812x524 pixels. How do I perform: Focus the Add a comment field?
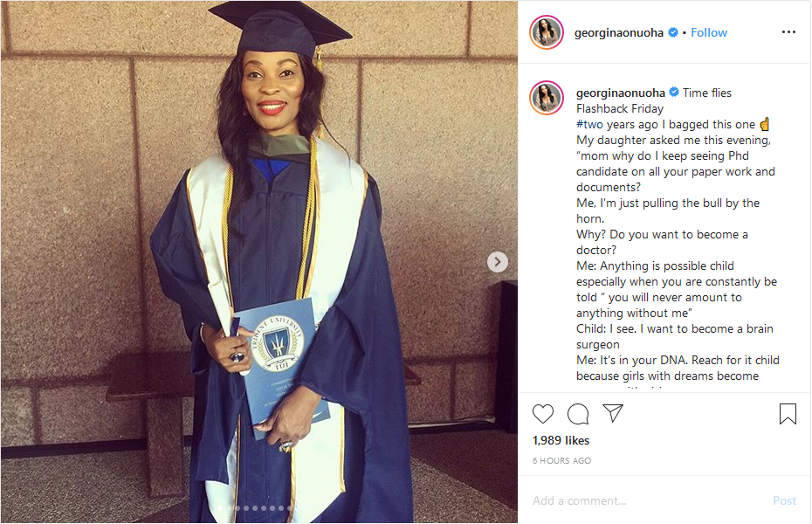647,500
